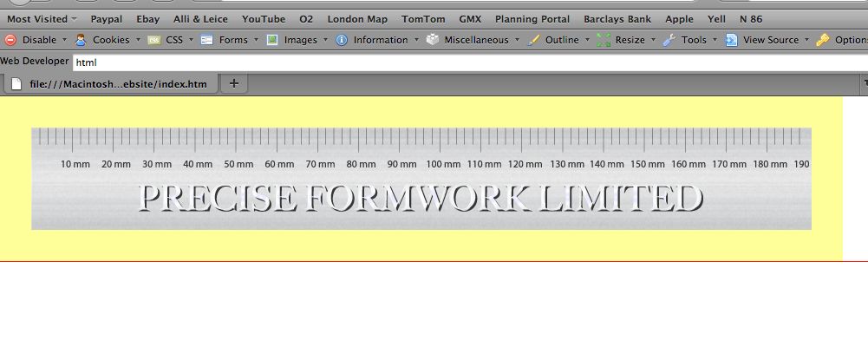The image size is (868, 341).
Task: Click the Tools wrench icon
Action: (x=669, y=40)
